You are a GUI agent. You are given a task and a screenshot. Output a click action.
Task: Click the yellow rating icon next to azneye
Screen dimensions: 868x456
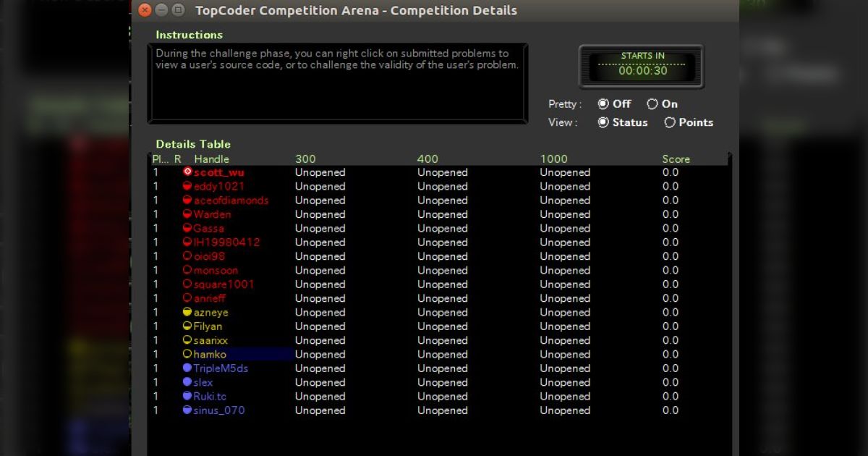point(187,313)
